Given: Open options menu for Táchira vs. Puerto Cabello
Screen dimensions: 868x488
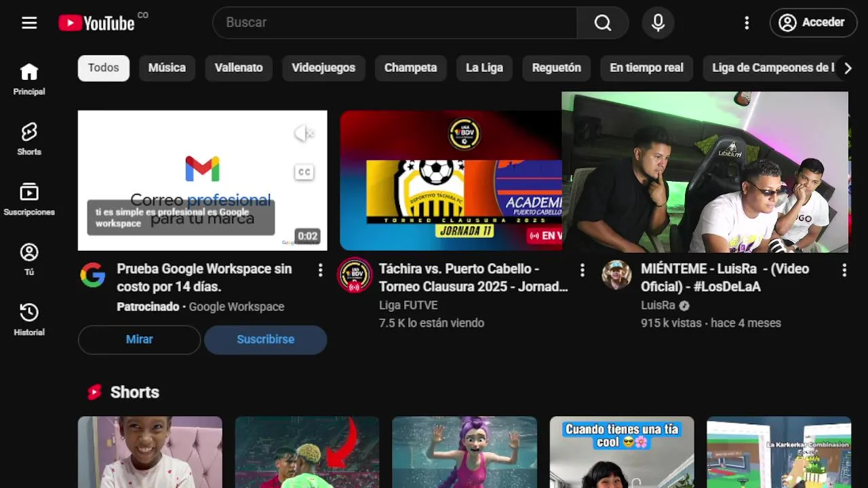Looking at the screenshot, I should (582, 270).
